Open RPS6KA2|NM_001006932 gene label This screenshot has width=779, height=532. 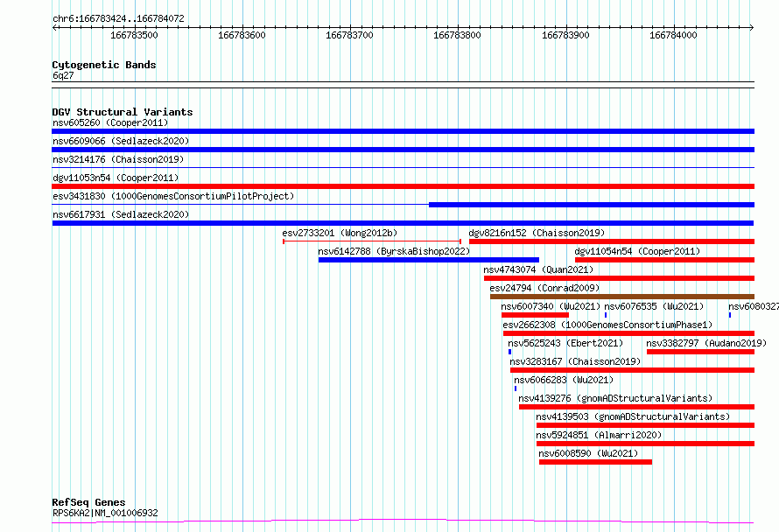pos(105,513)
